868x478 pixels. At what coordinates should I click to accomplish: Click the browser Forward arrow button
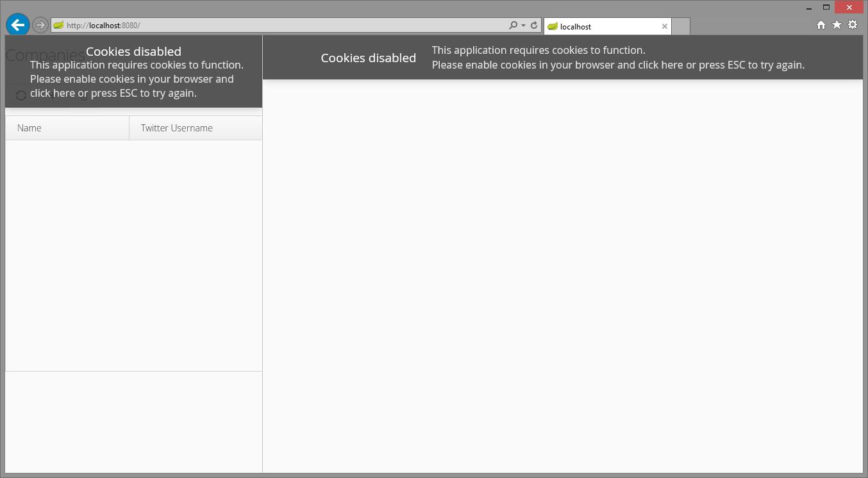coord(40,25)
